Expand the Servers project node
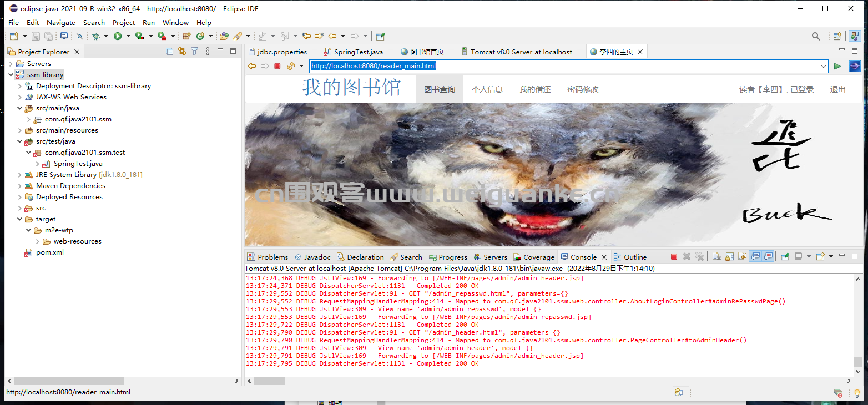Image resolution: width=868 pixels, height=405 pixels. (x=11, y=64)
